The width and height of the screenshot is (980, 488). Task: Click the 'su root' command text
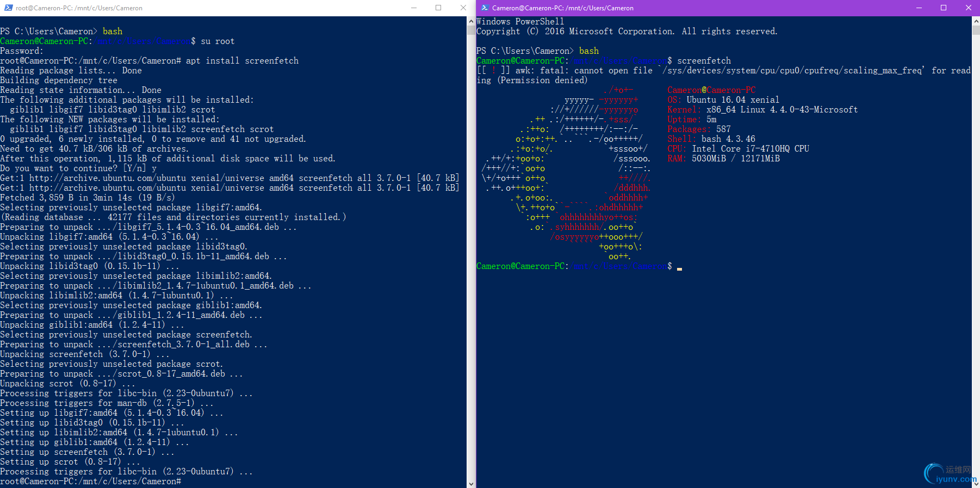coord(218,41)
